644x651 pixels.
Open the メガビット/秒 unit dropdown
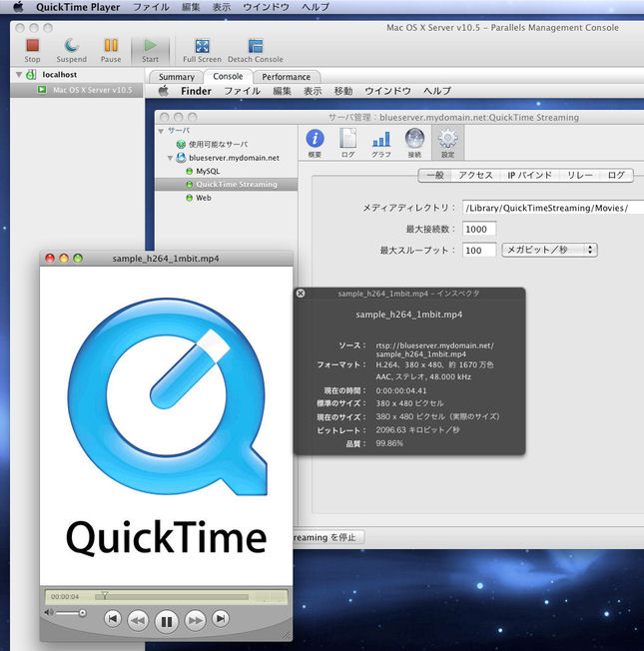(550, 250)
